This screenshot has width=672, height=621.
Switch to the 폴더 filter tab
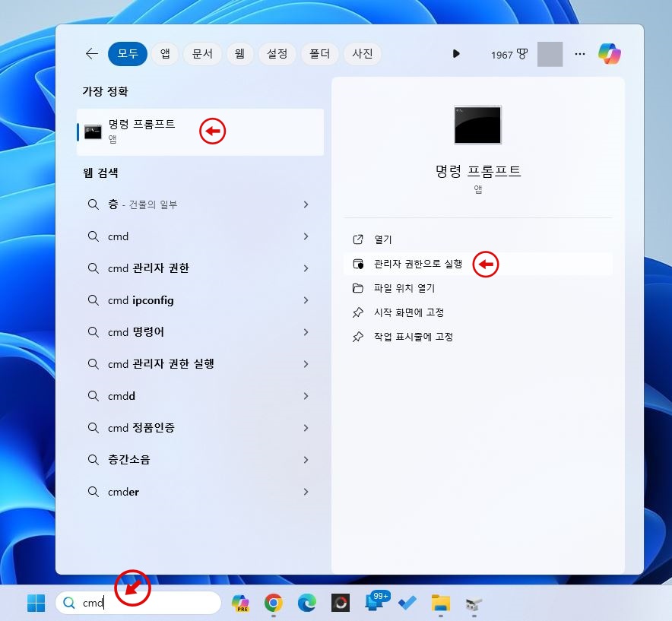click(320, 53)
